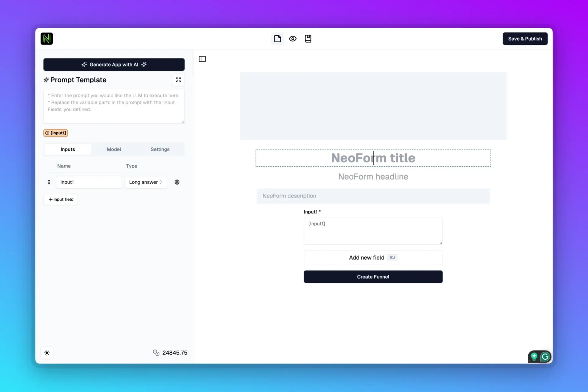Click the credits coin balance icon

(x=156, y=352)
